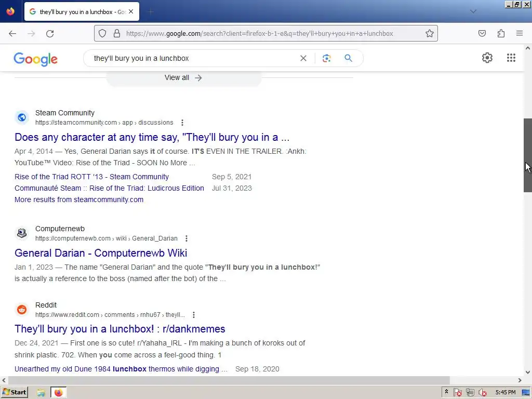Viewport: 532px width, 399px height.
Task: Click the Steam Community site favicon
Action: pos(22,117)
